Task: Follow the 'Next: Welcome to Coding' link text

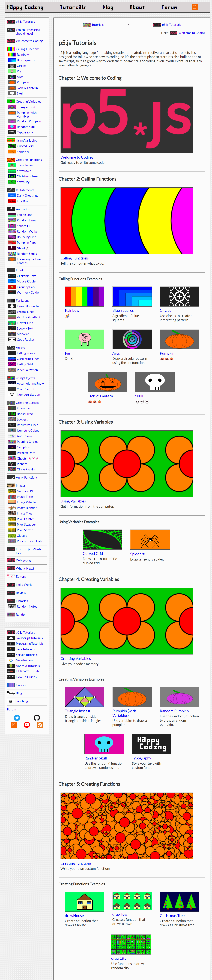Action: [192, 33]
